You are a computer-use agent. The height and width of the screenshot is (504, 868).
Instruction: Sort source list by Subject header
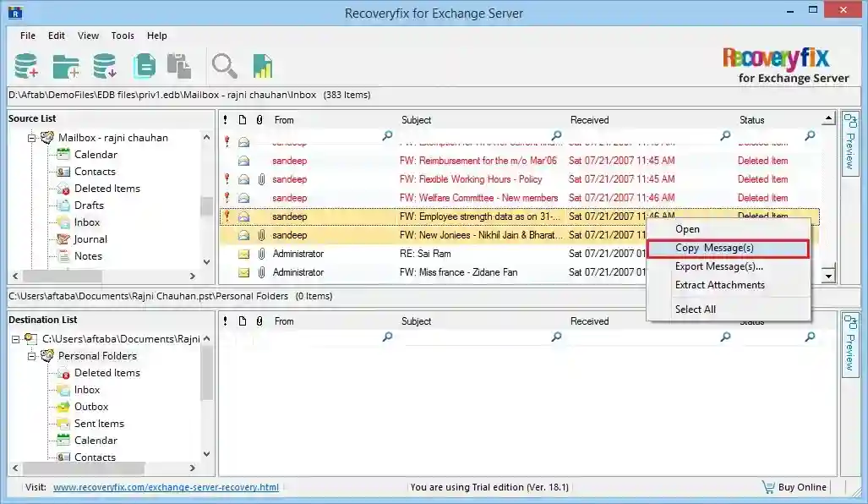[x=417, y=119]
